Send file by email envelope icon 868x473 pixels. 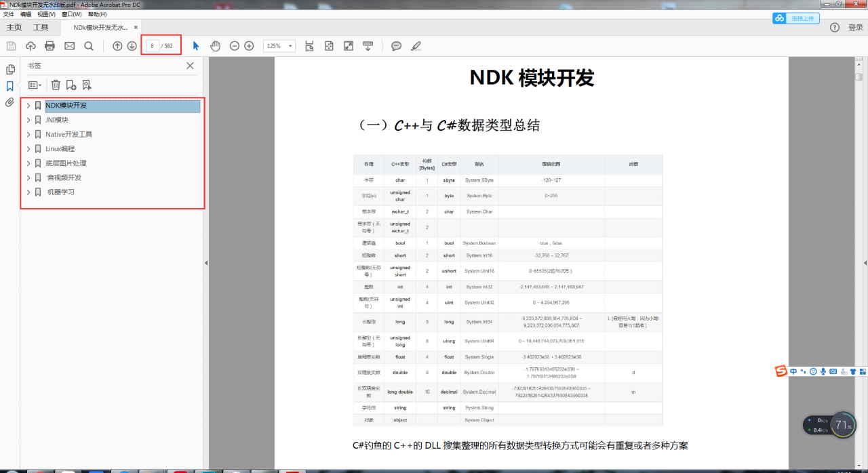(69, 46)
